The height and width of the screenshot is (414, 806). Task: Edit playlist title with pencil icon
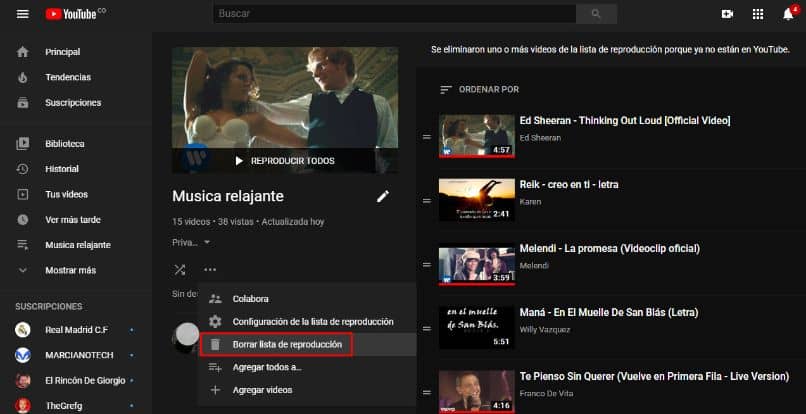(x=383, y=196)
